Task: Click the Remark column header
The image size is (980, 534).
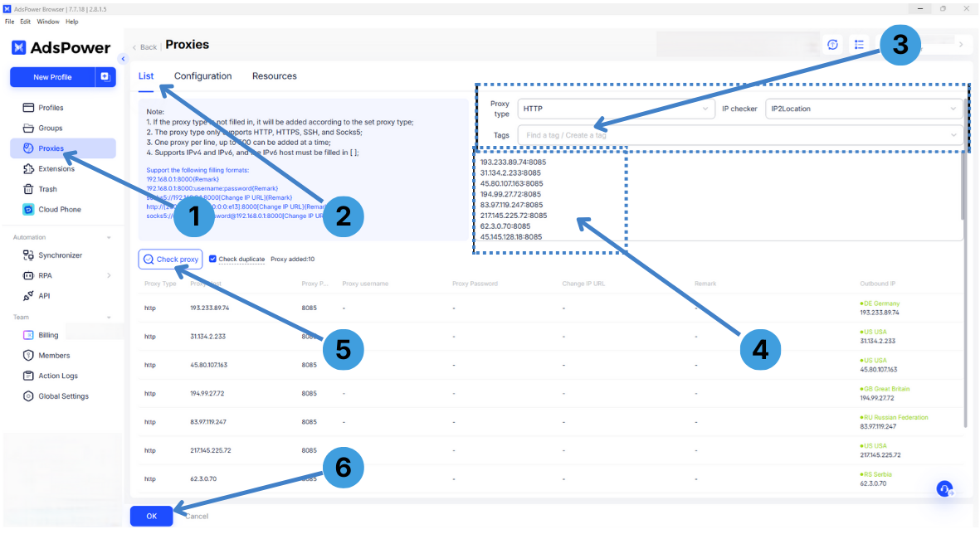Action: (x=705, y=284)
